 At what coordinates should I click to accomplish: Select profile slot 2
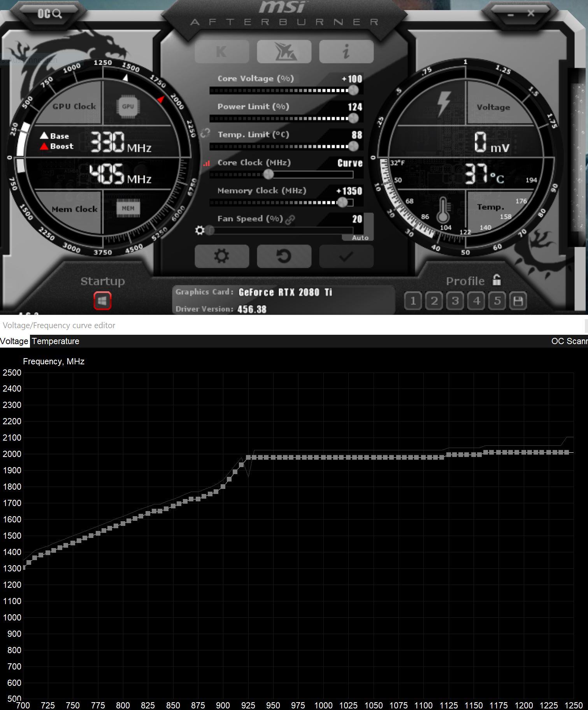434,301
